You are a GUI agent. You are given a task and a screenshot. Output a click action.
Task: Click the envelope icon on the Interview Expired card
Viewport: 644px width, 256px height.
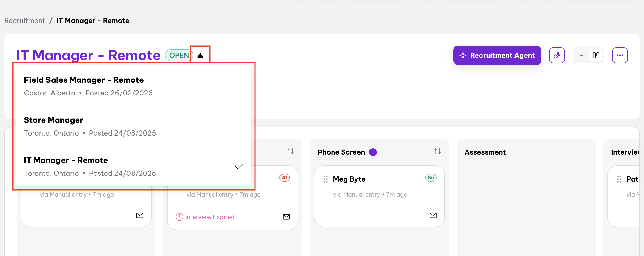click(x=287, y=217)
